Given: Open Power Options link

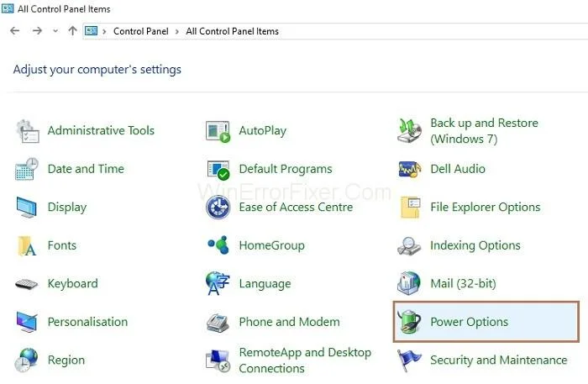Looking at the screenshot, I should point(469,322).
